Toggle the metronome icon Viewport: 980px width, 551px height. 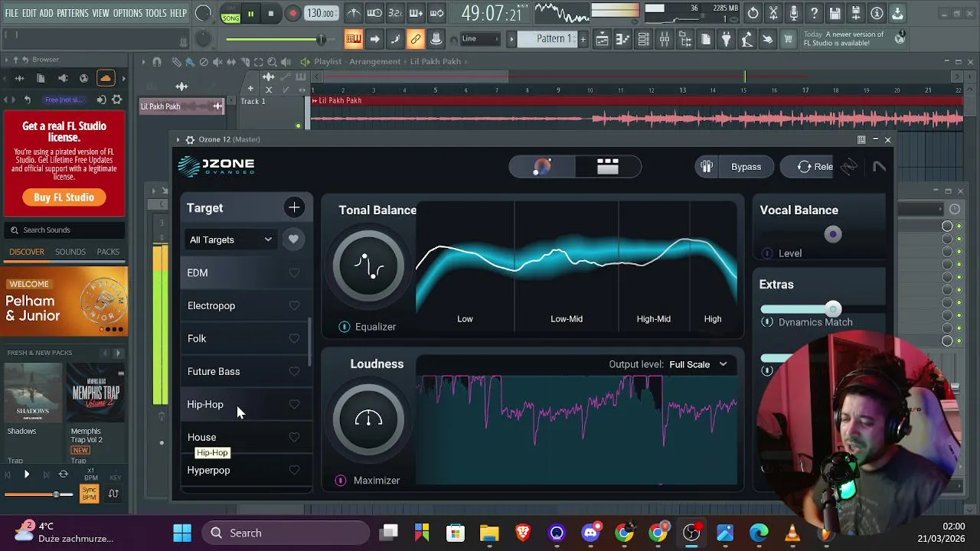click(354, 13)
